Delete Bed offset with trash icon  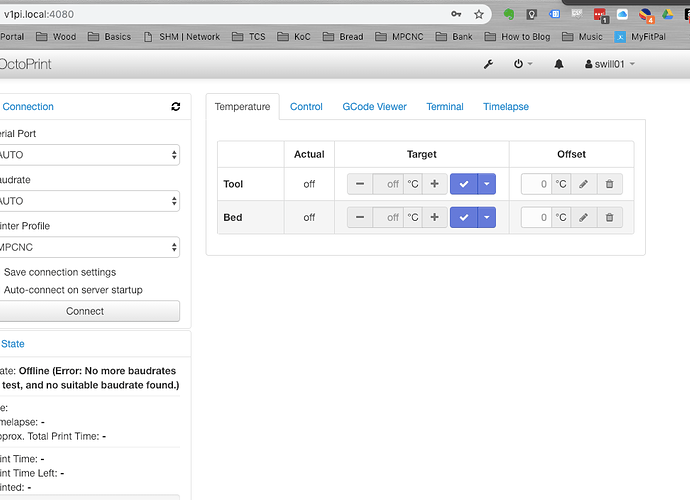tap(609, 217)
